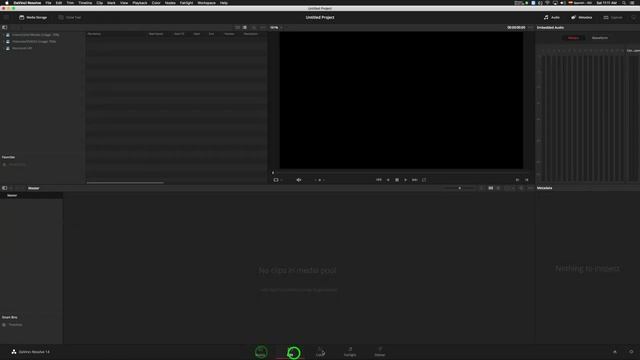Play reverse in the viewer
This screenshot has width=640, height=360.
[388, 180]
